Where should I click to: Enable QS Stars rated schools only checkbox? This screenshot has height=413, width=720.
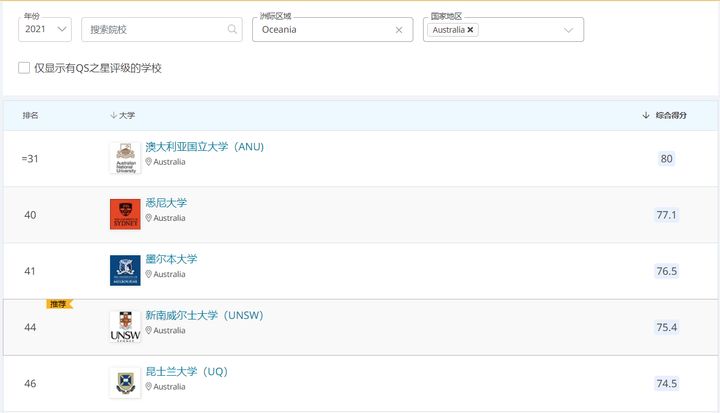pyautogui.click(x=24, y=68)
